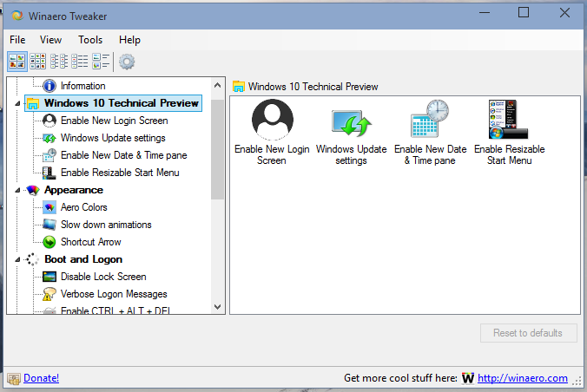Click the Information tree icon
587x392 pixels.
tap(49, 86)
